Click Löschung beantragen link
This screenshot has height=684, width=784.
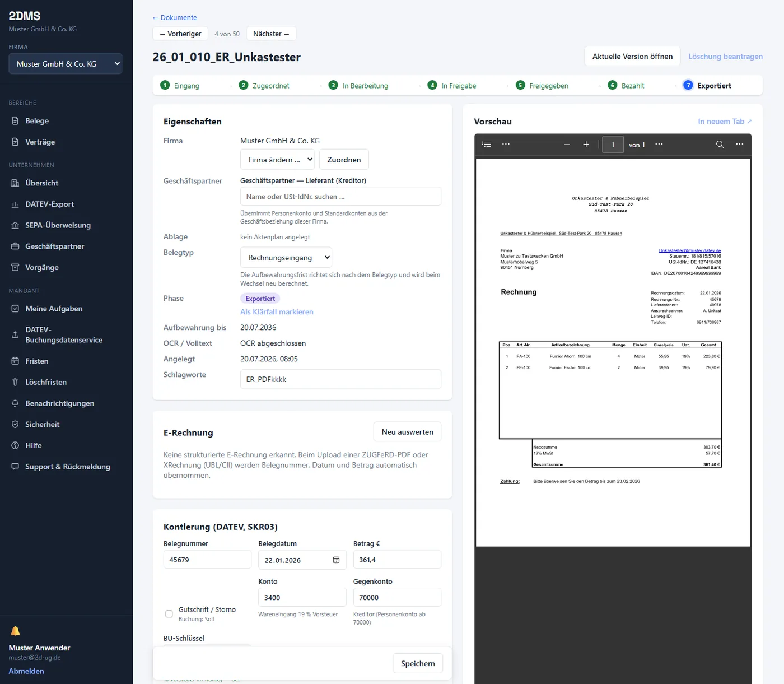pos(726,57)
